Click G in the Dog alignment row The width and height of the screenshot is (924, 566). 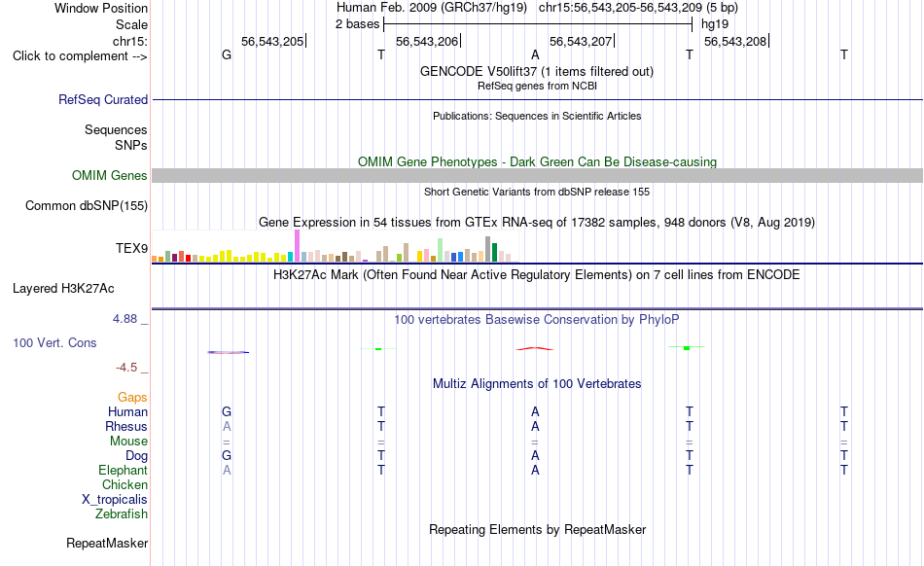(227, 456)
